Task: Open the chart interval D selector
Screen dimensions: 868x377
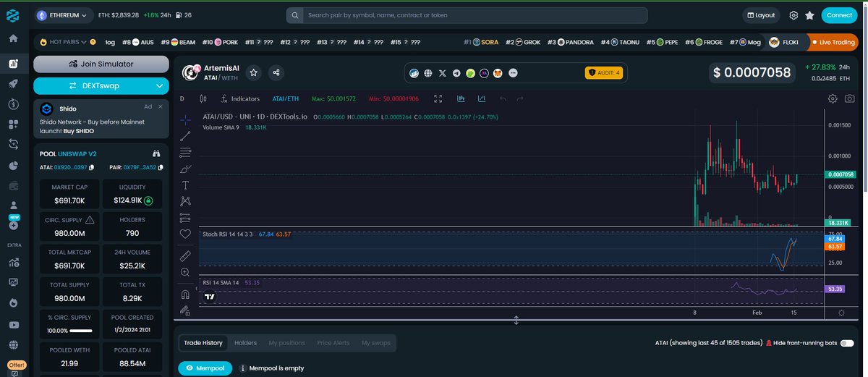Action: 182,98
